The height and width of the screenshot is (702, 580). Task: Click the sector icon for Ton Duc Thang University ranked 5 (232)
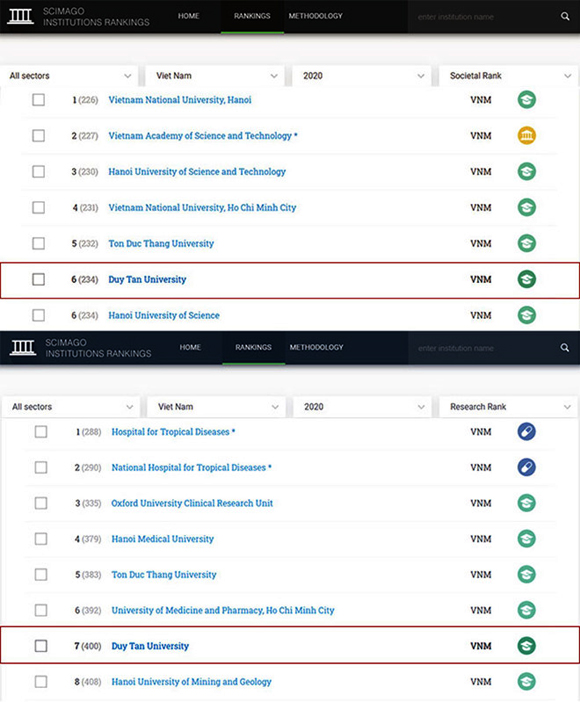(x=527, y=243)
